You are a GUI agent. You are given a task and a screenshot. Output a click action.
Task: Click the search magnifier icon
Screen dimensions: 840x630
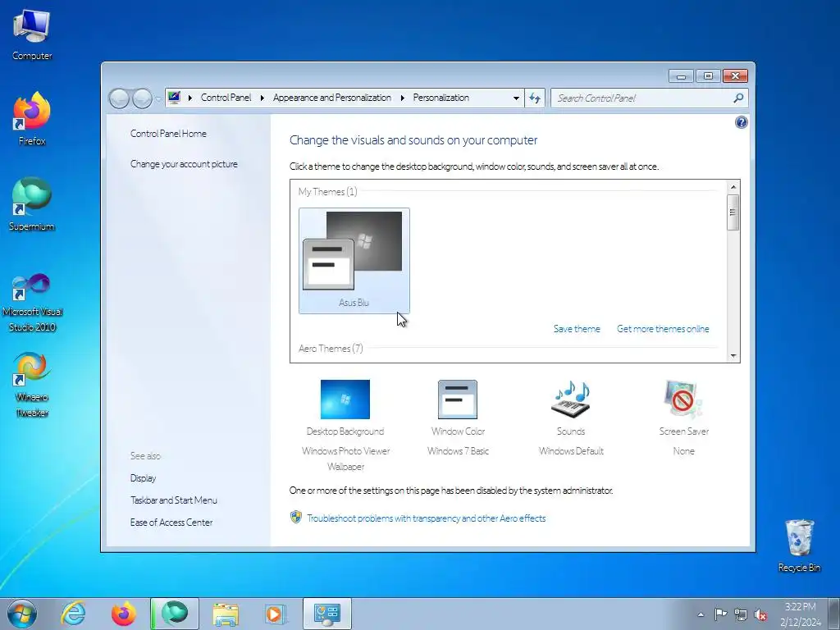(738, 98)
